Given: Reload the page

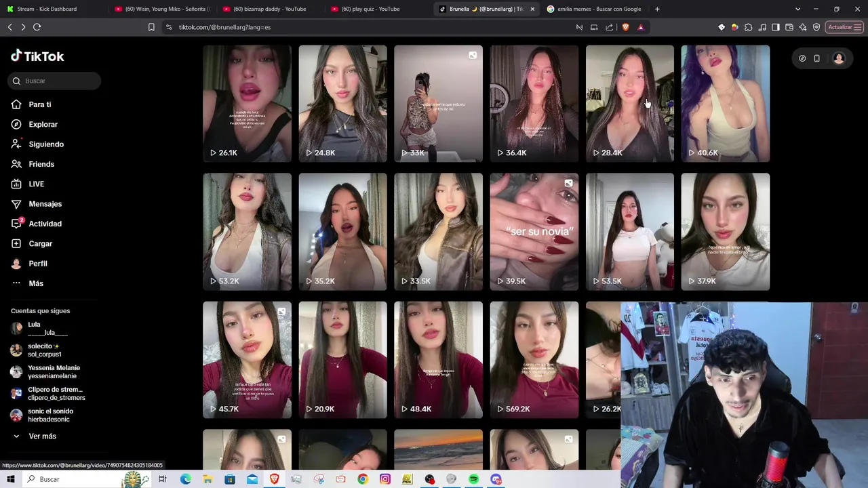Looking at the screenshot, I should (37, 27).
